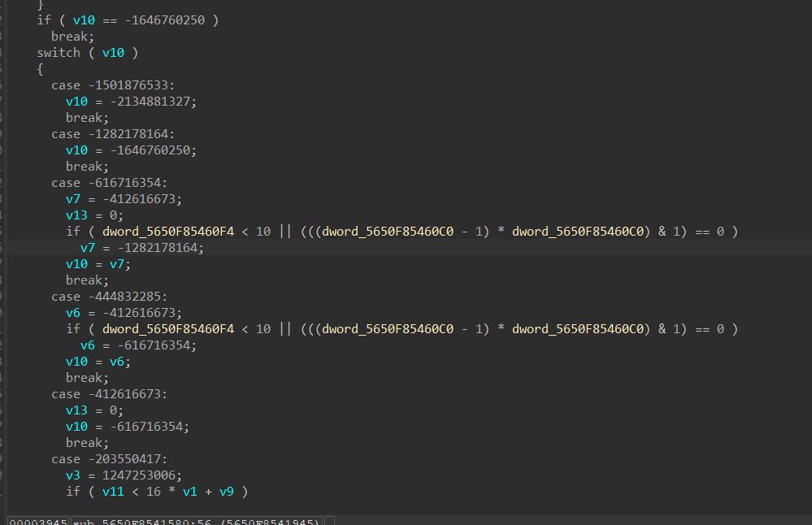The image size is (812, 525).
Task: Click variable v7 in 'v7 = -412616673'
Action: (74, 199)
